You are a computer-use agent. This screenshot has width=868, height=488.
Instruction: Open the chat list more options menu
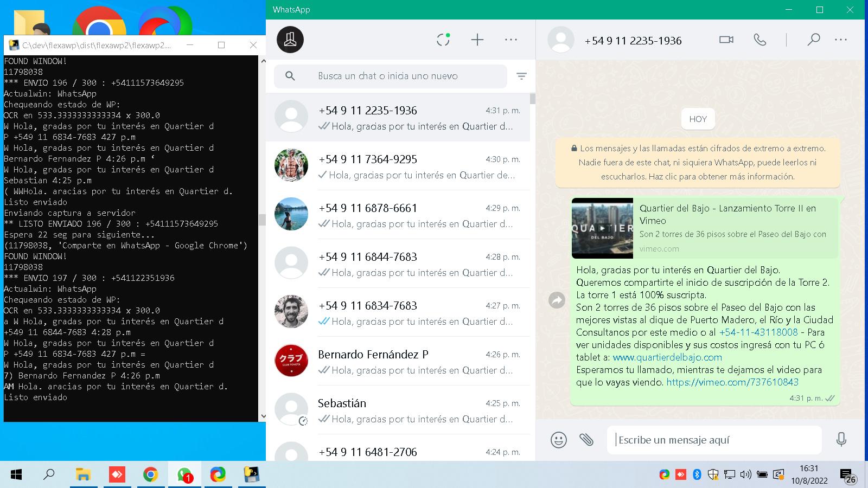click(x=511, y=40)
